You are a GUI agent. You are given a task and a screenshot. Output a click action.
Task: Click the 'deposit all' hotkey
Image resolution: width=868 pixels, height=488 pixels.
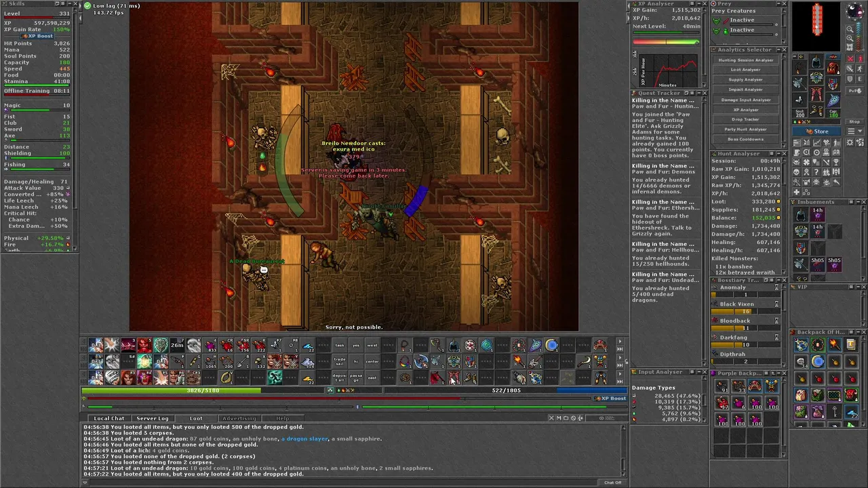click(340, 378)
